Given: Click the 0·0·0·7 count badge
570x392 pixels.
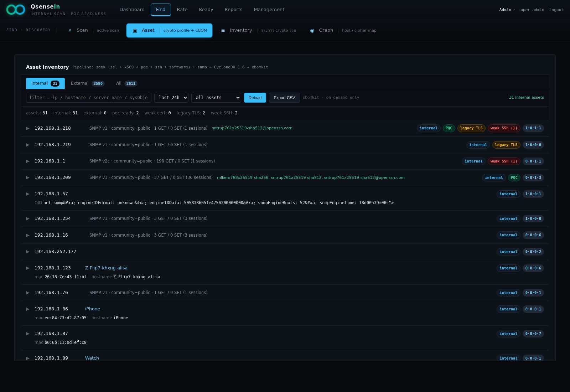Looking at the screenshot, I should [x=533, y=334].
